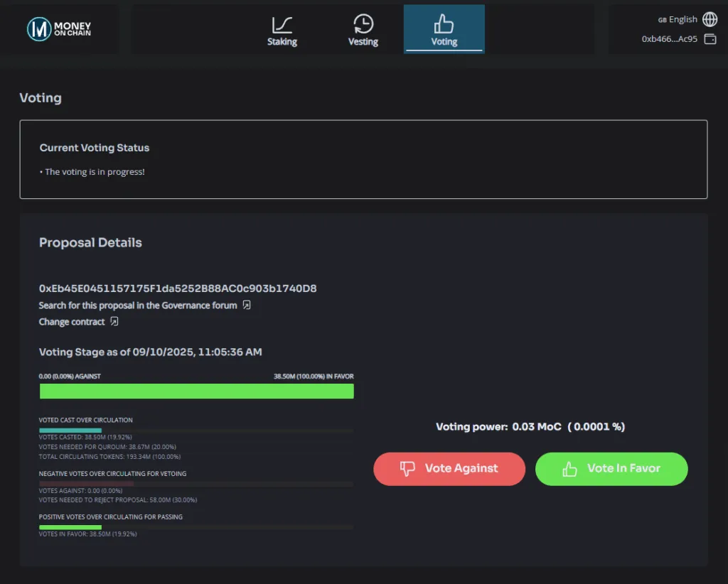
Task: Click the votes cast over circulation bar
Action: (196, 431)
